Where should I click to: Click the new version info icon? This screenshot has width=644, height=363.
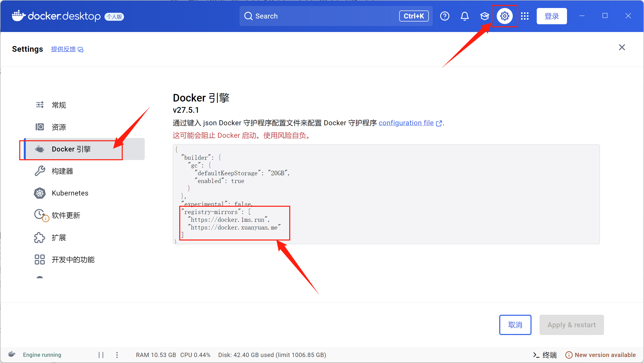569,355
